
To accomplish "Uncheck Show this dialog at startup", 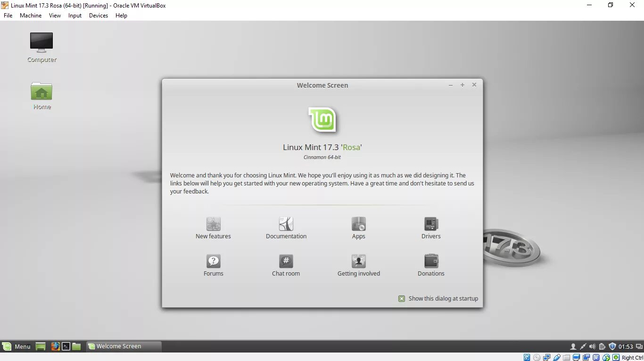I will (402, 299).
